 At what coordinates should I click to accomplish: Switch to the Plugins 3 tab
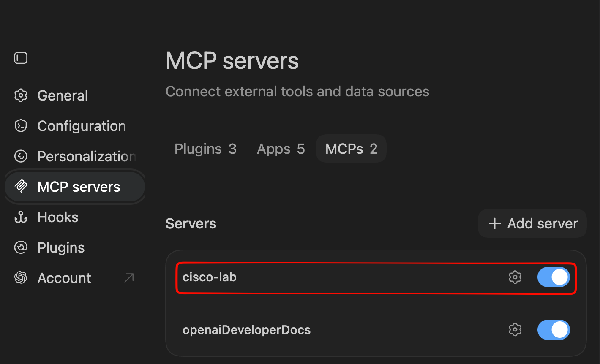205,149
